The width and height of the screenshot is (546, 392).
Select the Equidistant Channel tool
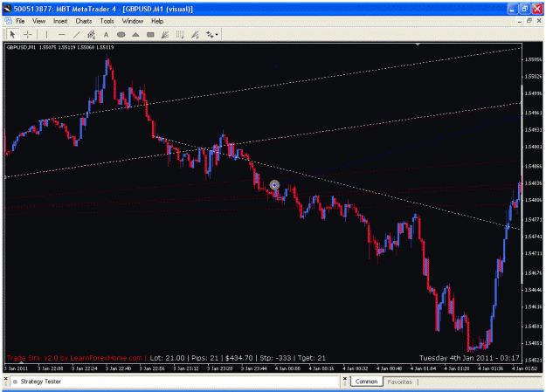[x=91, y=34]
